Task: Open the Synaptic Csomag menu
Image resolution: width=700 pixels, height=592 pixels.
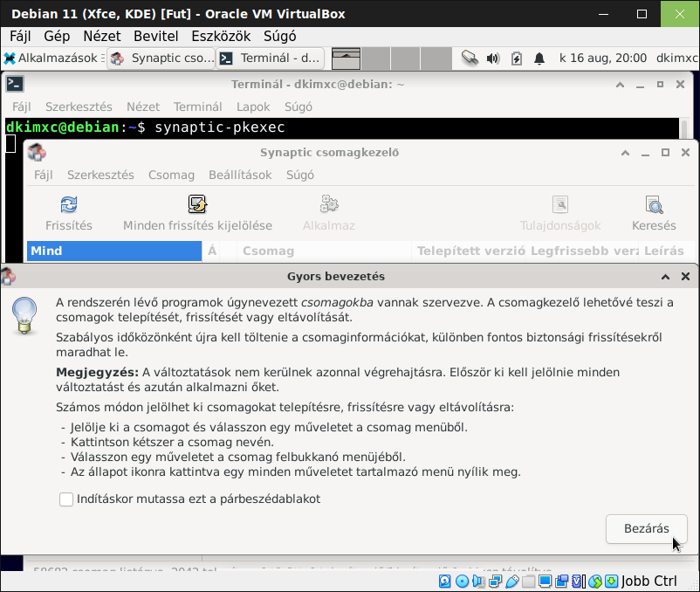Action: pyautogui.click(x=171, y=175)
